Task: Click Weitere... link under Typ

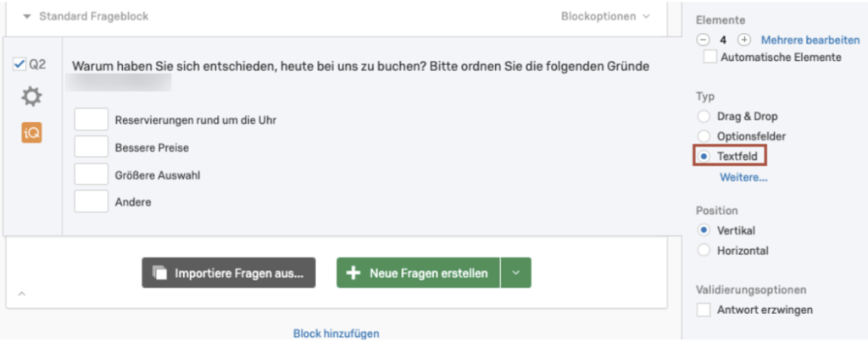Action: coord(743,178)
